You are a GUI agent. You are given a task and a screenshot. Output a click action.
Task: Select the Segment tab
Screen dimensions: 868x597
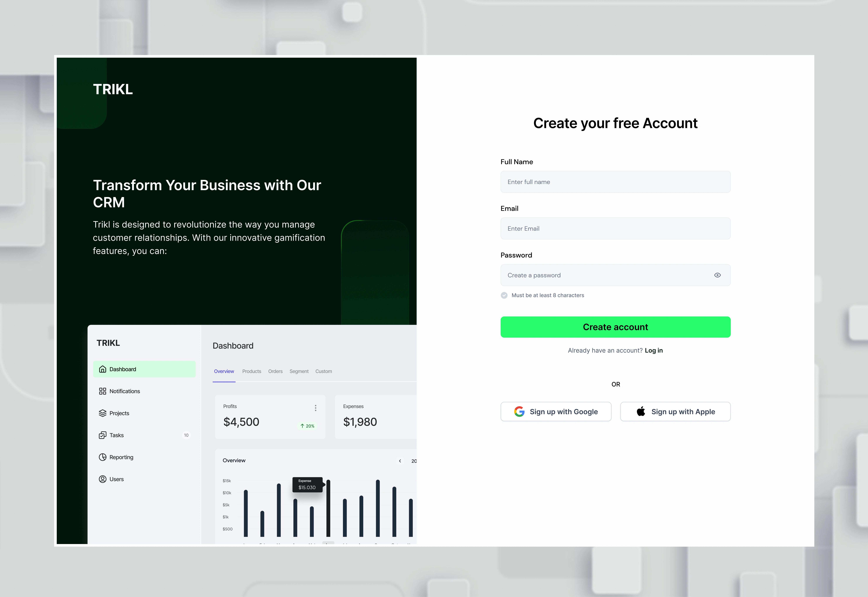click(x=299, y=371)
